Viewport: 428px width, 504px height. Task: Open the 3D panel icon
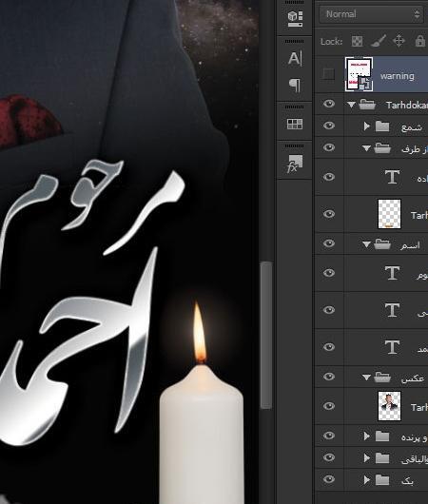(295, 19)
